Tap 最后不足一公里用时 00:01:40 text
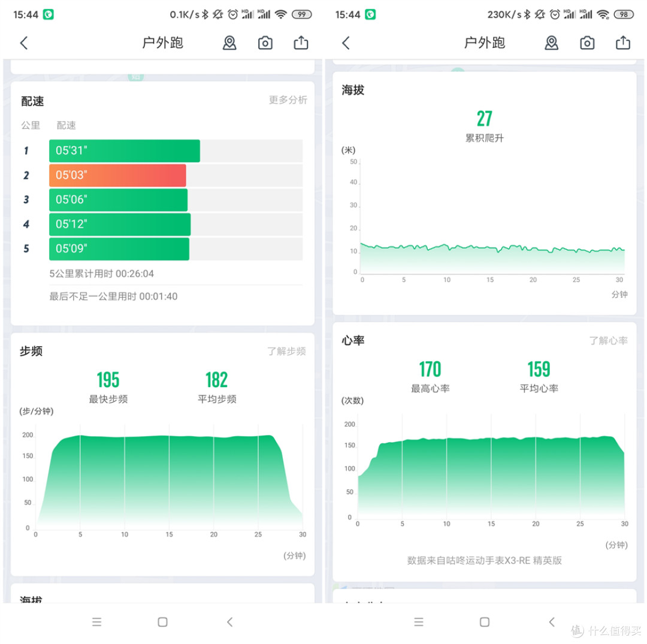 113,296
